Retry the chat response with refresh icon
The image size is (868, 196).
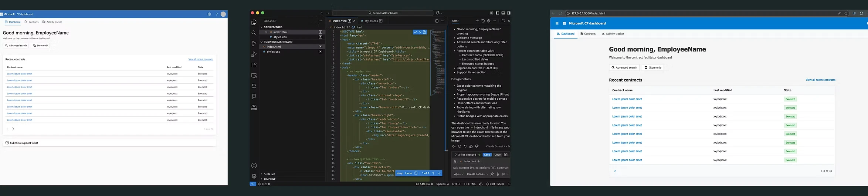click(x=460, y=146)
